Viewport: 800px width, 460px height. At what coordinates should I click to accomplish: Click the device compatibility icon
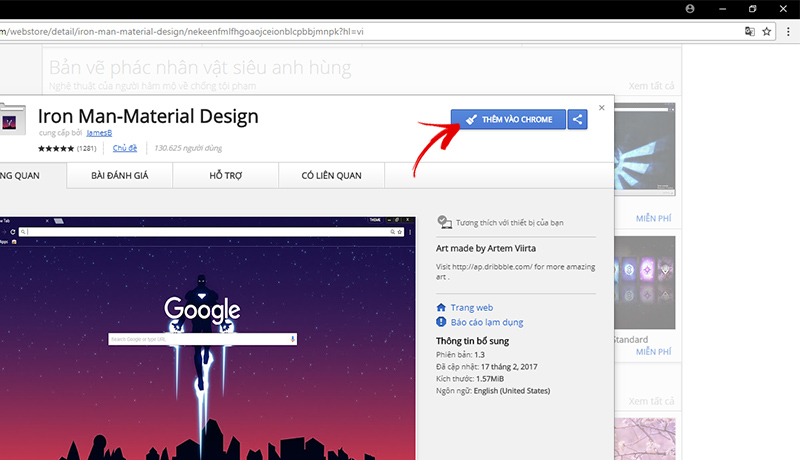click(x=444, y=222)
